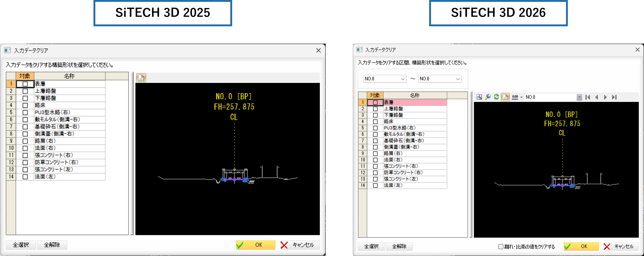Expand the arrow beside the 0.00 dimension icon

521,97
